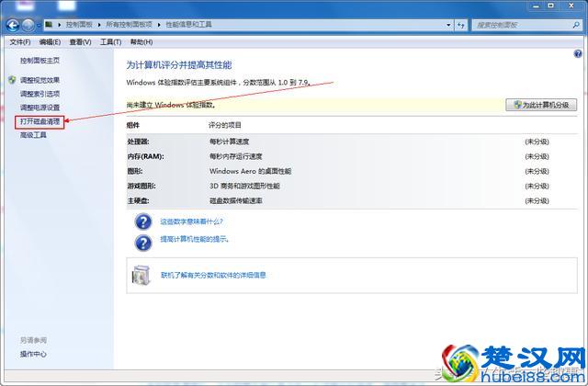The image size is (588, 386).
Task: Click 为此计算机分级 button
Action: pyautogui.click(x=541, y=105)
